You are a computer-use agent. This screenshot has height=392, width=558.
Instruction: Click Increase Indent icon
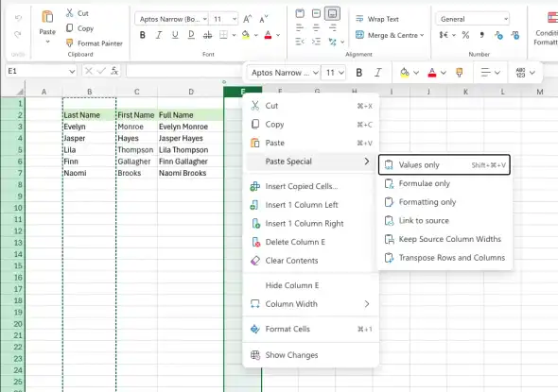[316, 42]
